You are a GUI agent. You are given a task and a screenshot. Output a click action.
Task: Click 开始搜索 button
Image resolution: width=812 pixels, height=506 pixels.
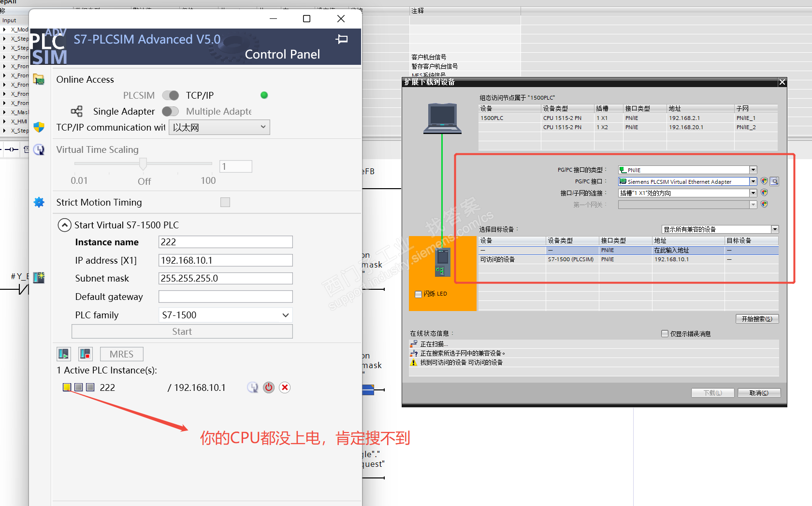tap(757, 319)
